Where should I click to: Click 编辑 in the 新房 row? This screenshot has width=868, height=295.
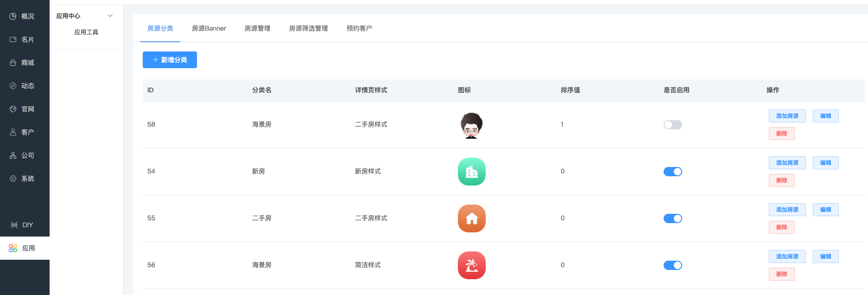pos(826,163)
